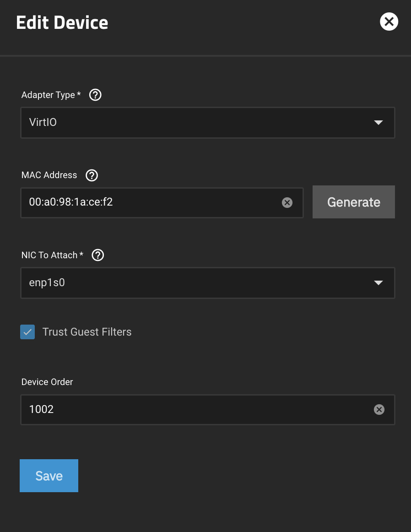Expand the NIC To Attach dropdown

[x=208, y=283]
